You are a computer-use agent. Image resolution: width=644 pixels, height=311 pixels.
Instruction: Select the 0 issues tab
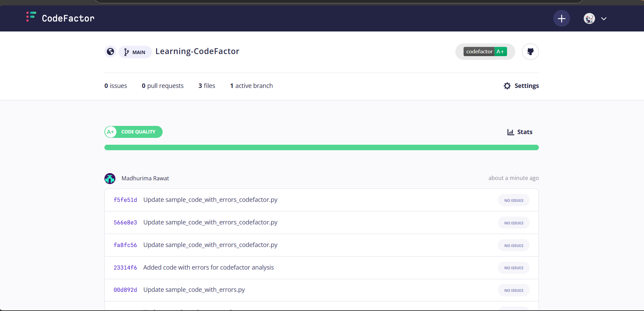tap(116, 86)
